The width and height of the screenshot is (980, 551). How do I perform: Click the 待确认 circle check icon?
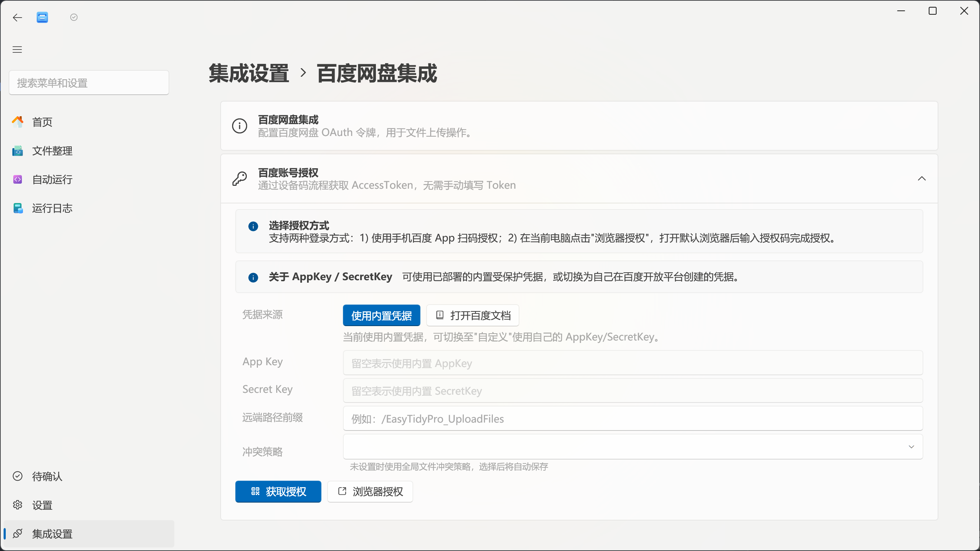tap(18, 476)
